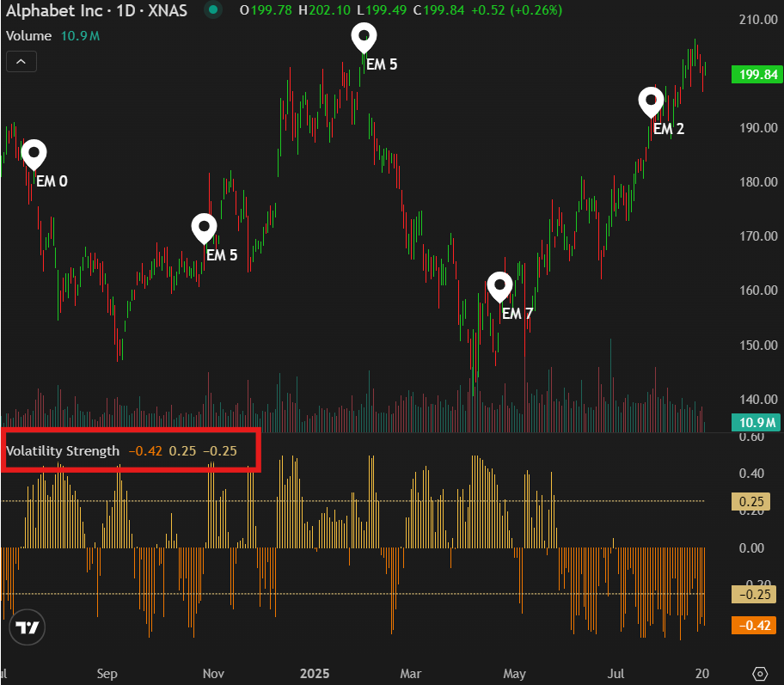Click the green market status dot

tap(213, 10)
